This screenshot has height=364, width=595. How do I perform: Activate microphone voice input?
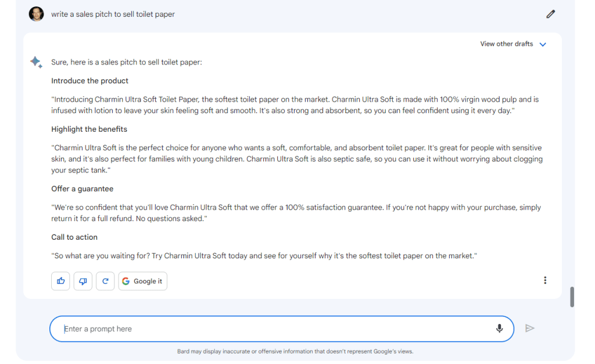(499, 329)
